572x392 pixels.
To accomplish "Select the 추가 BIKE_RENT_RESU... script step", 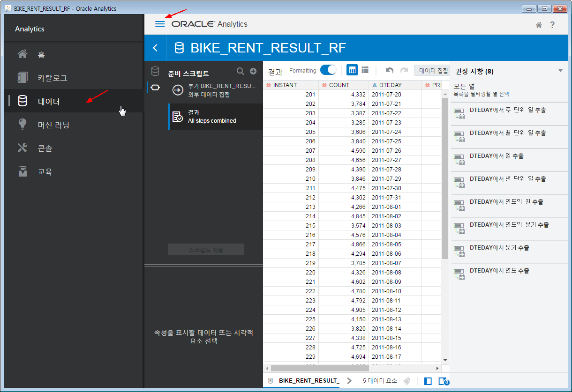I will [x=215, y=90].
